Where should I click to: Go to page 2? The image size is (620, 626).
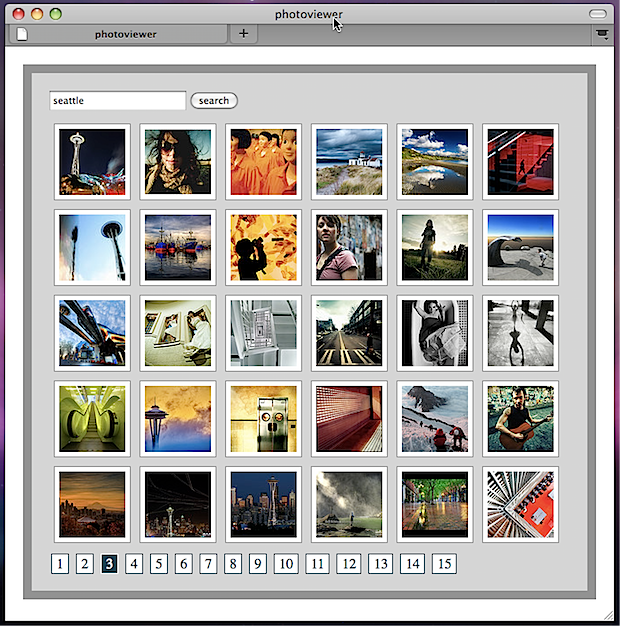85,564
